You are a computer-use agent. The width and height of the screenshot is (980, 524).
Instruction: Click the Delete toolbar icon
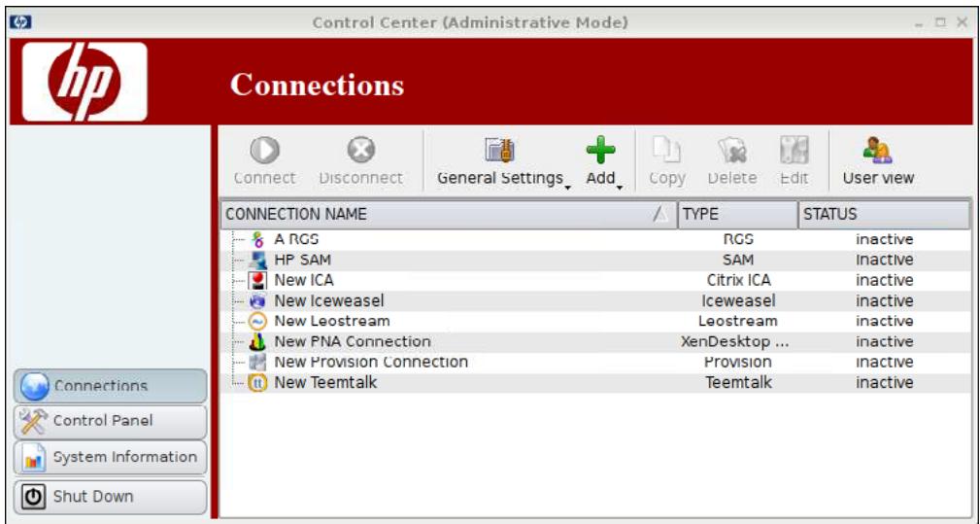coord(732,150)
